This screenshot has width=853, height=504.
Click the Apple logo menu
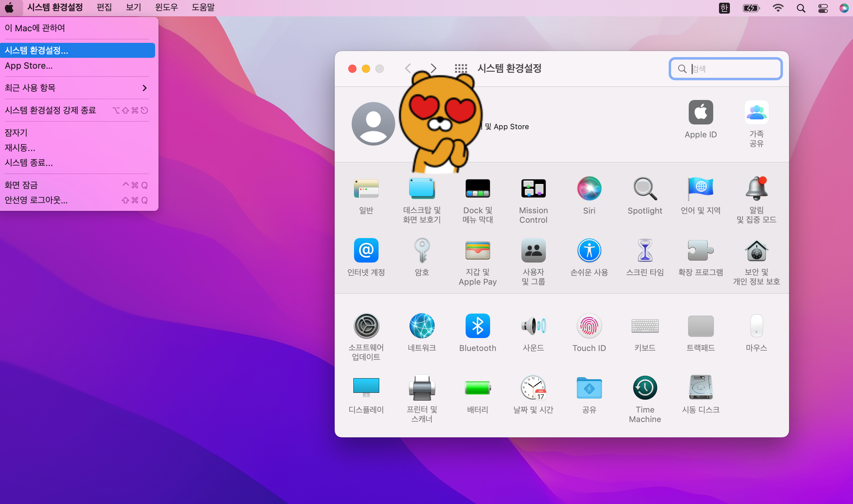point(10,7)
